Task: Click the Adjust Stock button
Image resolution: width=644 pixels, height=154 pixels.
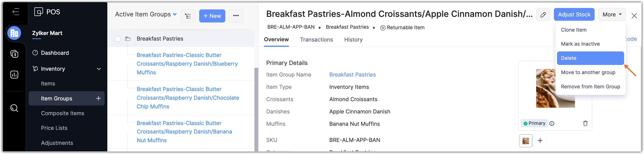Action: (x=574, y=15)
